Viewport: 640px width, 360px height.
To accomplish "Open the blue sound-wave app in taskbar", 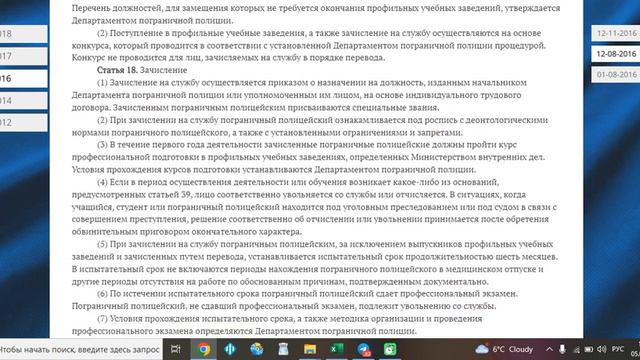I will (x=230, y=349).
